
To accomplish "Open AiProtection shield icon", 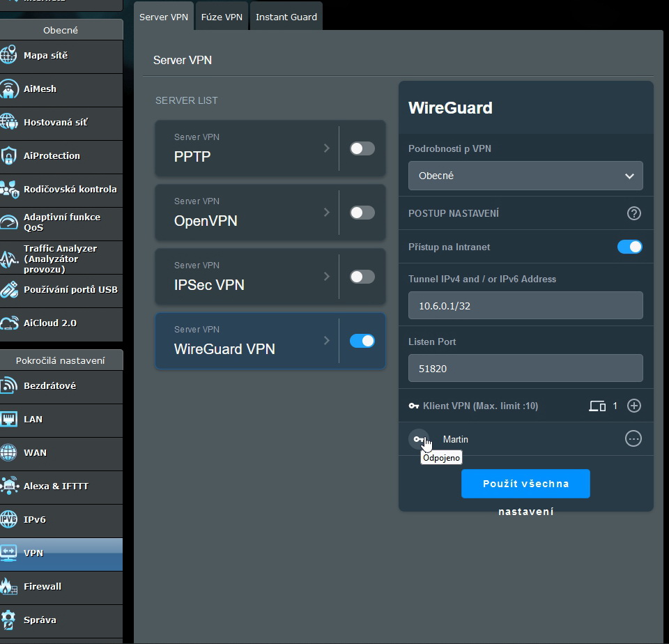I will tap(8, 155).
